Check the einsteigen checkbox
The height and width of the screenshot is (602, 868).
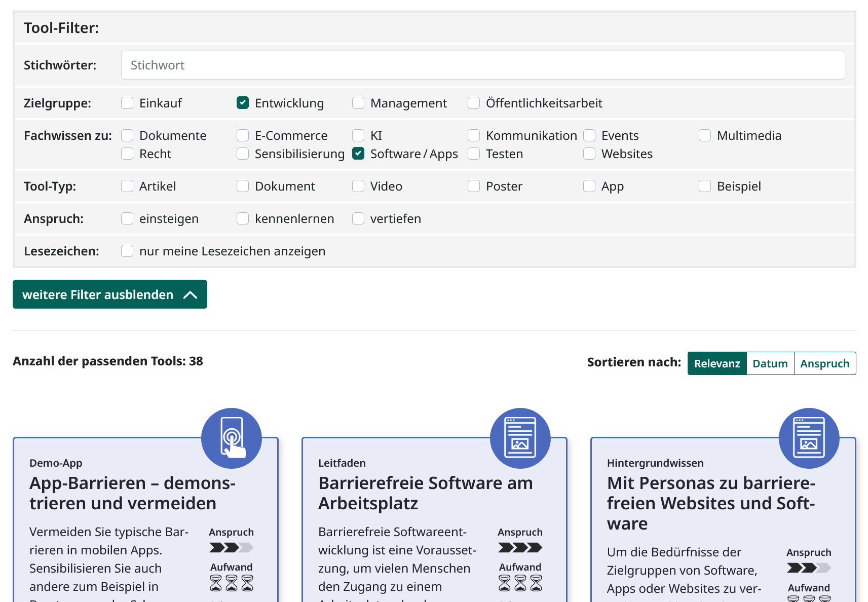click(x=127, y=218)
